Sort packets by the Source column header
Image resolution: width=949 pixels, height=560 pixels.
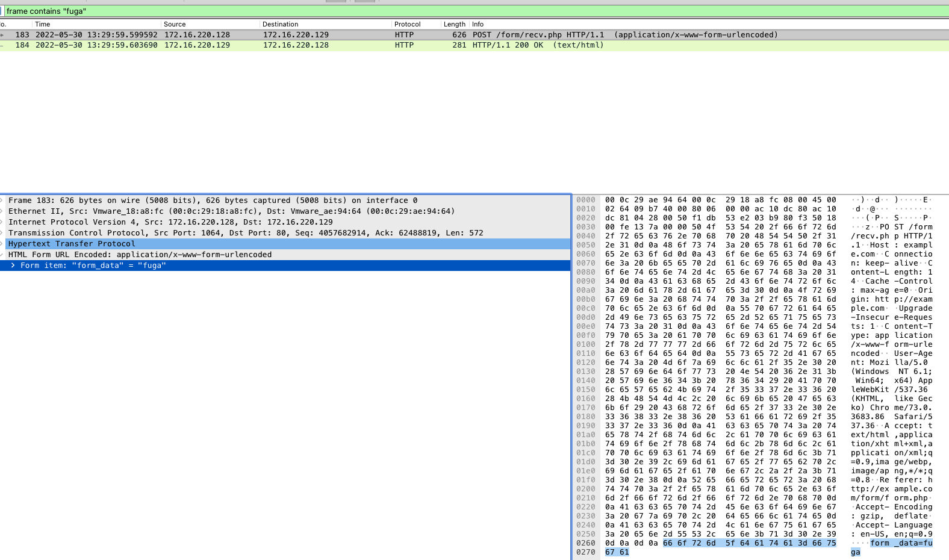click(175, 24)
